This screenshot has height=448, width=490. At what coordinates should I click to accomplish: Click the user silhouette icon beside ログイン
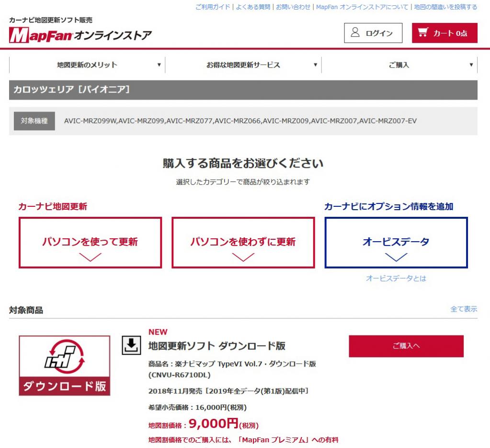355,33
